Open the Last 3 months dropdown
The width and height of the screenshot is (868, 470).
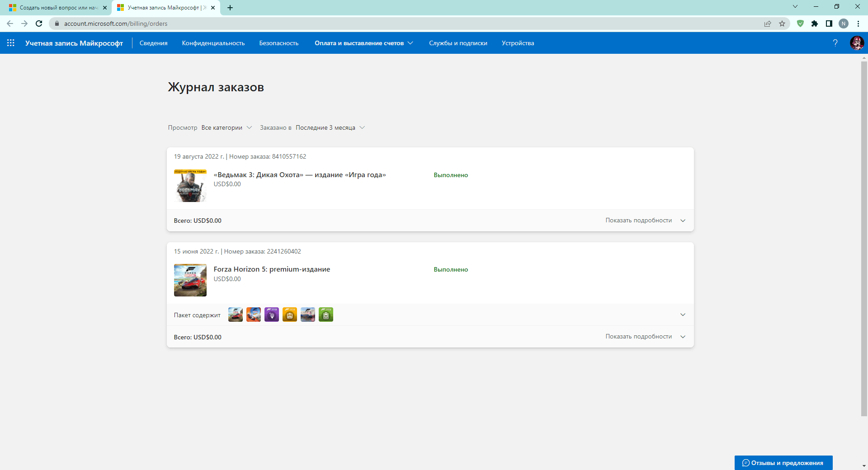(x=330, y=127)
